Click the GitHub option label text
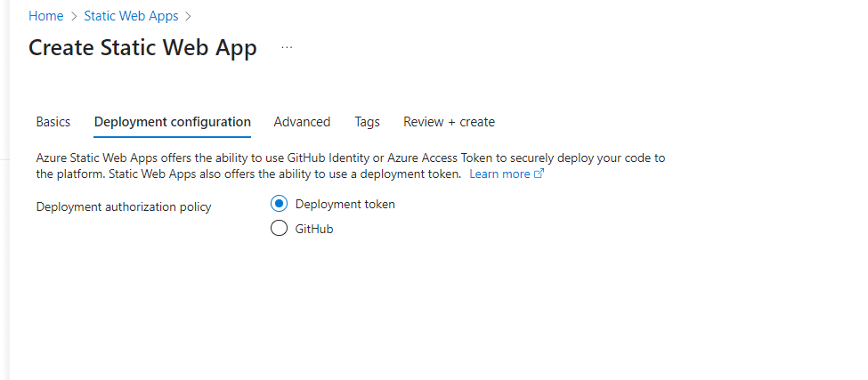This screenshot has height=380, width=868. (x=314, y=229)
